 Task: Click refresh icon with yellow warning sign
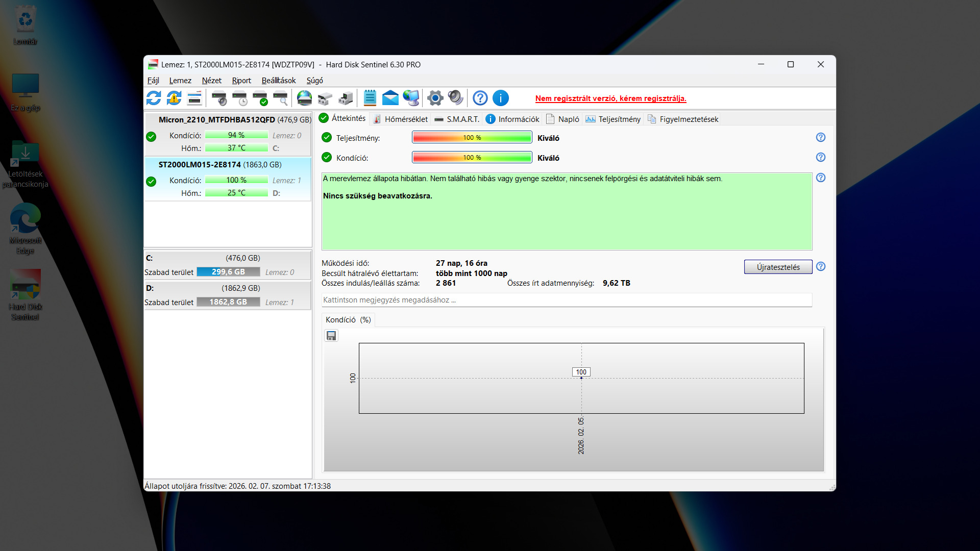click(x=174, y=98)
